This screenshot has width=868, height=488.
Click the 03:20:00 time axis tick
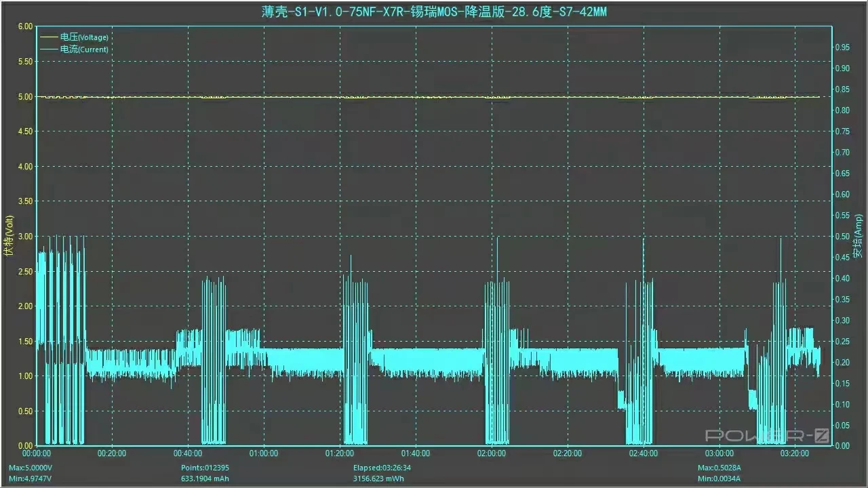pyautogui.click(x=795, y=453)
